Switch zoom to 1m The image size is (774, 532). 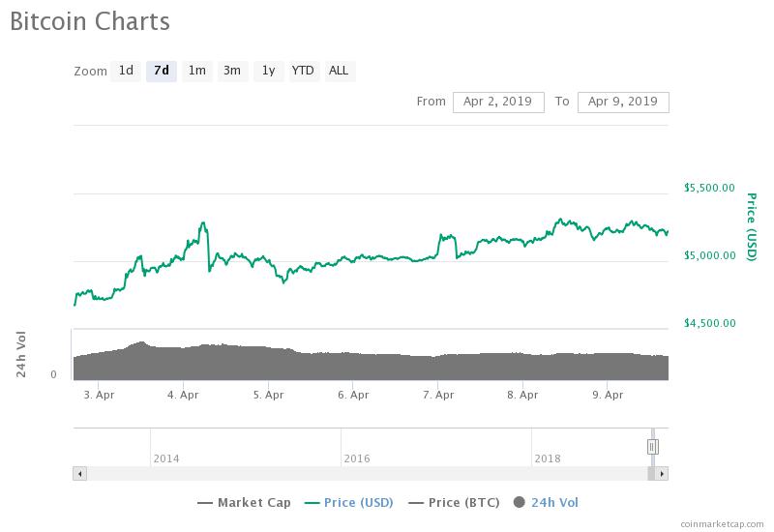pyautogui.click(x=196, y=71)
